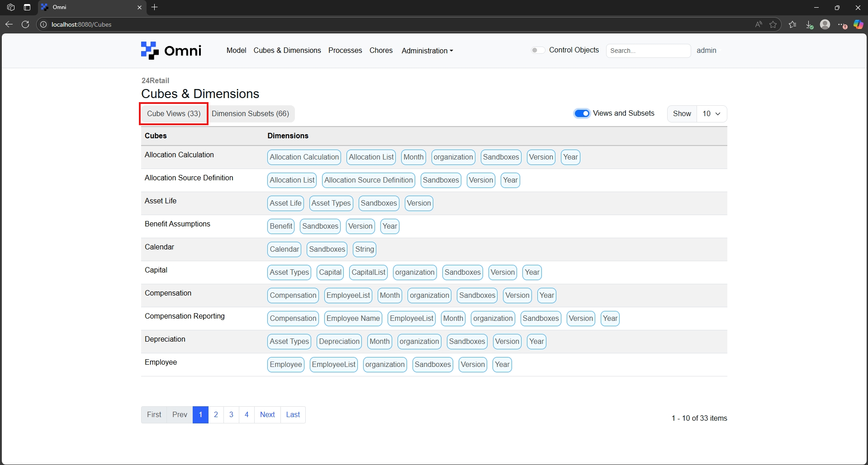Click the Asset Life dimension tag

[x=285, y=203]
